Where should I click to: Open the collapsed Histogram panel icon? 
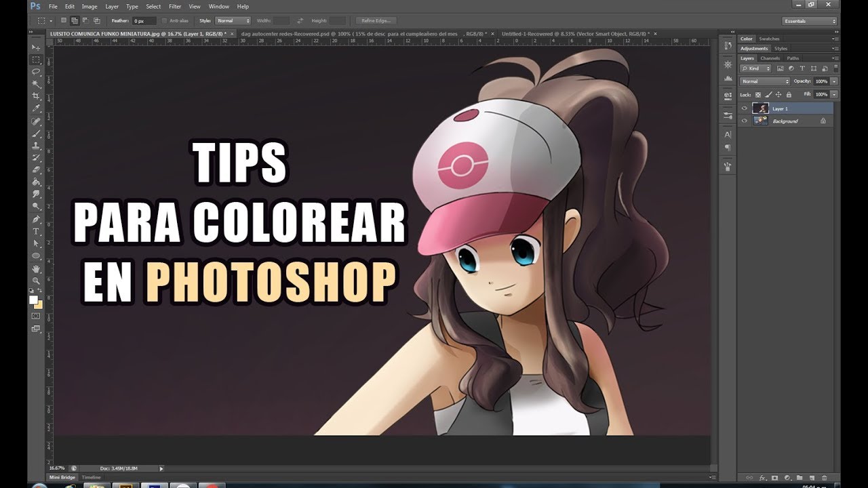728,80
